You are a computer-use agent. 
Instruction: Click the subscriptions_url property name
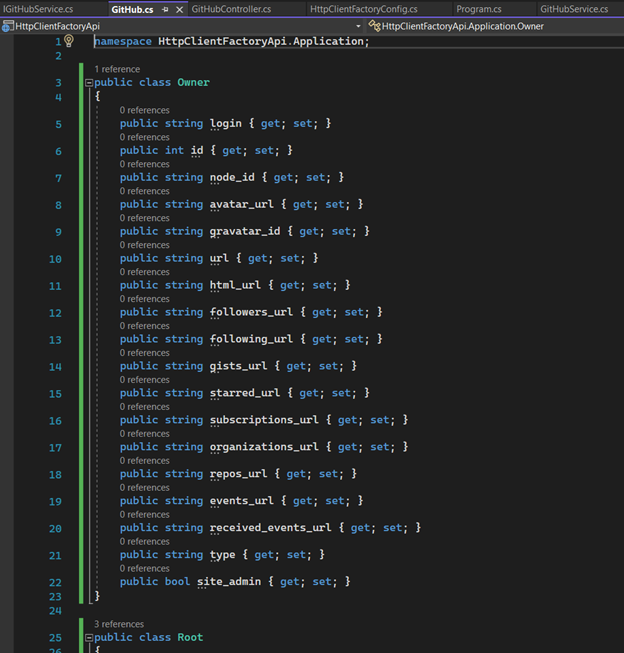[264, 420]
